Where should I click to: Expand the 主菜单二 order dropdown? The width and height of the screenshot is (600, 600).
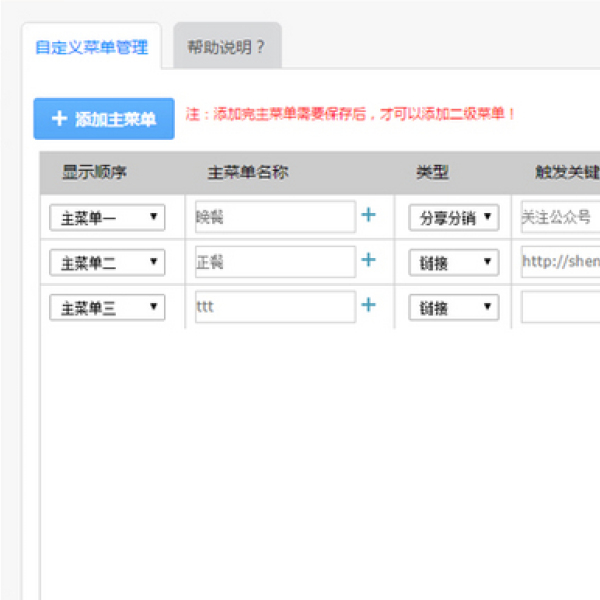(x=107, y=262)
